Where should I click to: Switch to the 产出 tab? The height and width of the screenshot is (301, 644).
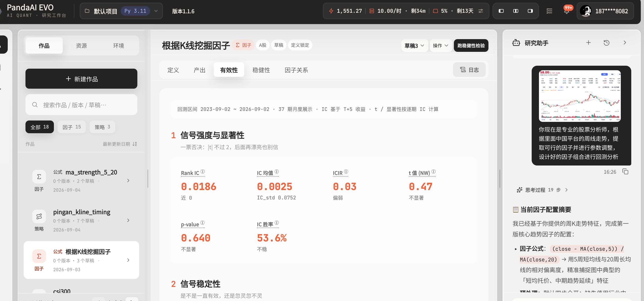click(199, 70)
